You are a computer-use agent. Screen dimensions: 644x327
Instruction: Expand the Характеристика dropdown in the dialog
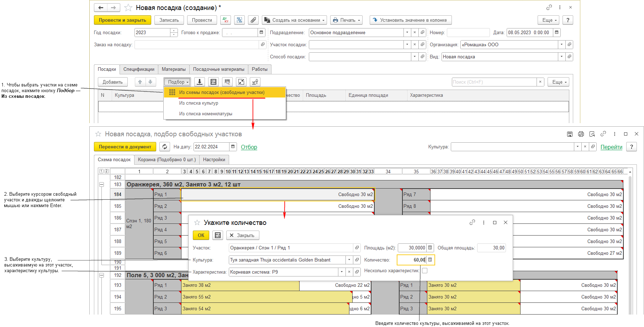342,272
